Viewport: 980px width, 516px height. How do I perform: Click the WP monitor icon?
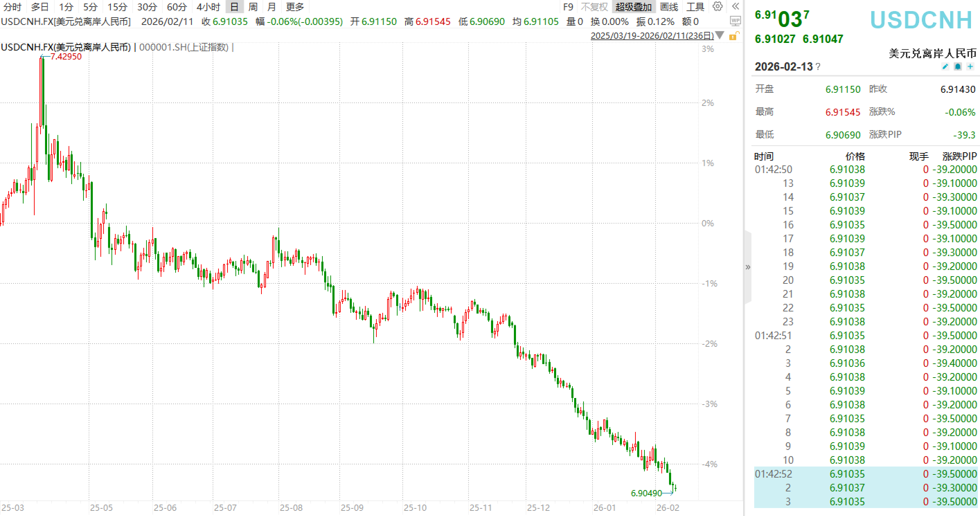pyautogui.click(x=736, y=21)
